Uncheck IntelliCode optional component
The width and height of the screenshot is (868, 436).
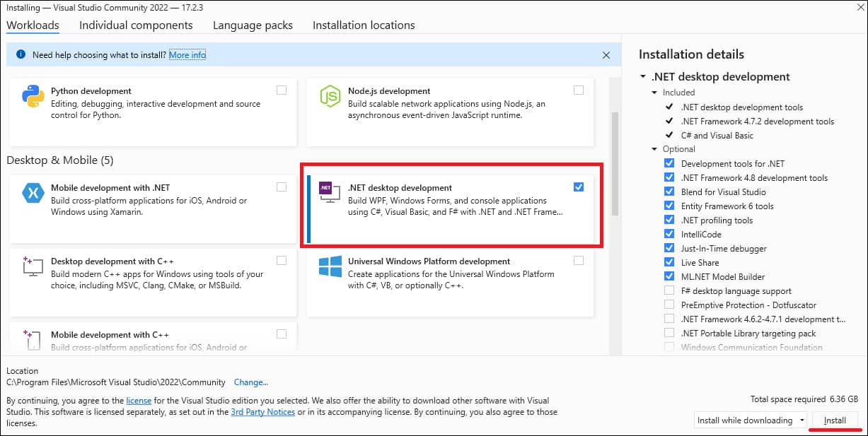coord(669,234)
